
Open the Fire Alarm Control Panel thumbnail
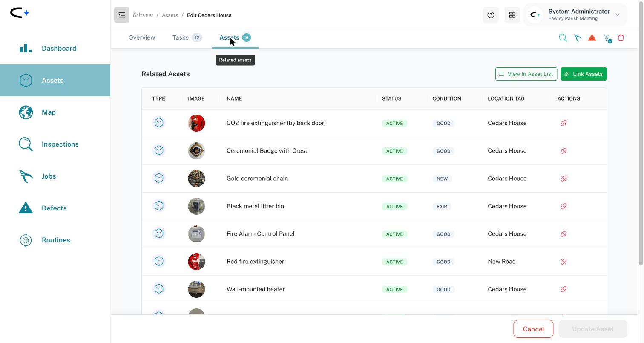(x=196, y=234)
